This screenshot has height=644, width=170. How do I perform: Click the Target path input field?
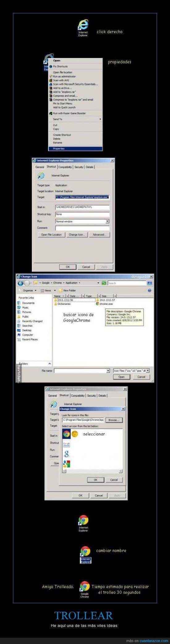(82, 197)
